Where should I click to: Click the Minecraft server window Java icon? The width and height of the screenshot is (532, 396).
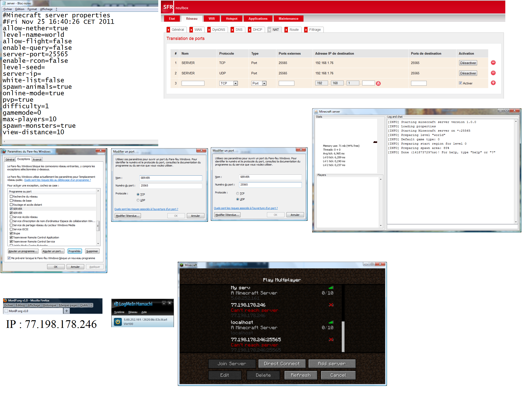pyautogui.click(x=316, y=112)
